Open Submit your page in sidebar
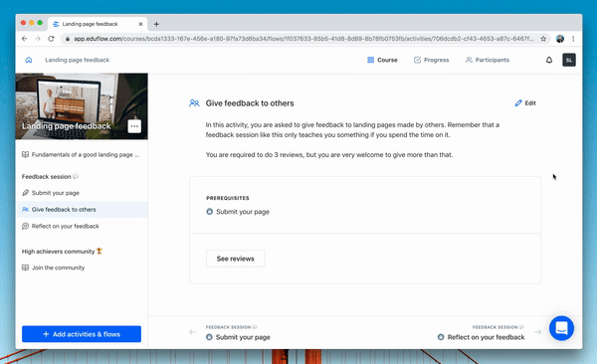Screen dimensions: 597x364 point(82,193)
